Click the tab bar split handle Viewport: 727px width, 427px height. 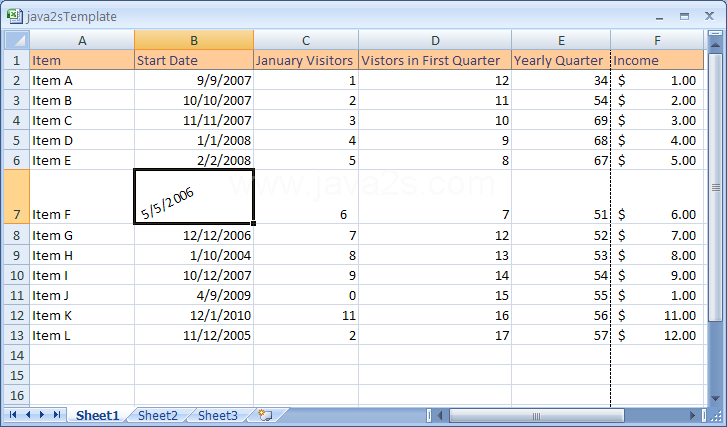click(429, 415)
